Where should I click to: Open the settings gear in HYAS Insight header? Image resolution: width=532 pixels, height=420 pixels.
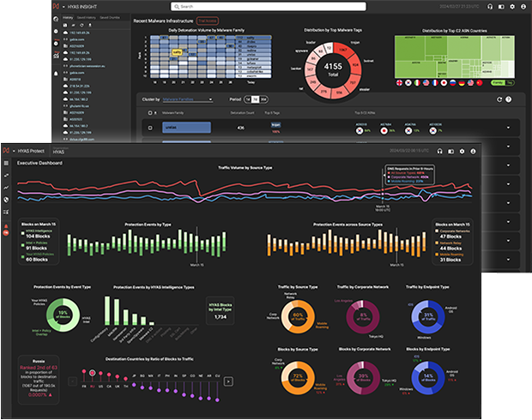(512, 7)
